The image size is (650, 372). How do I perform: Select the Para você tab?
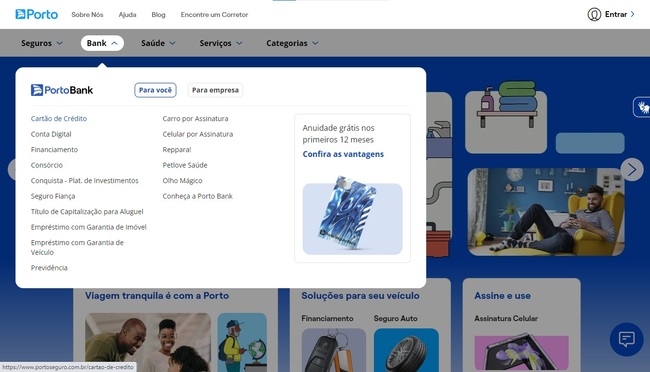(155, 90)
